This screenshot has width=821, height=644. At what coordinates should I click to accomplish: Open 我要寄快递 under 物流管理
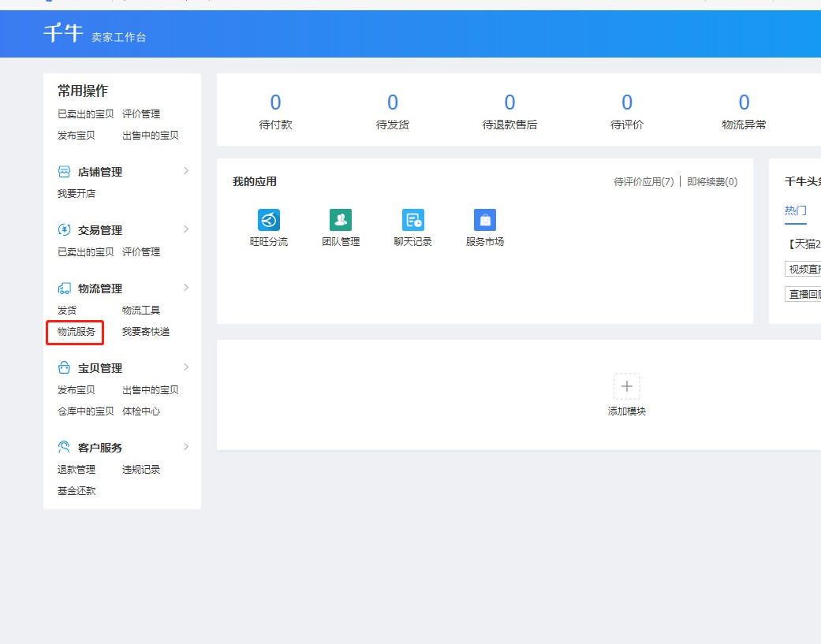click(145, 332)
